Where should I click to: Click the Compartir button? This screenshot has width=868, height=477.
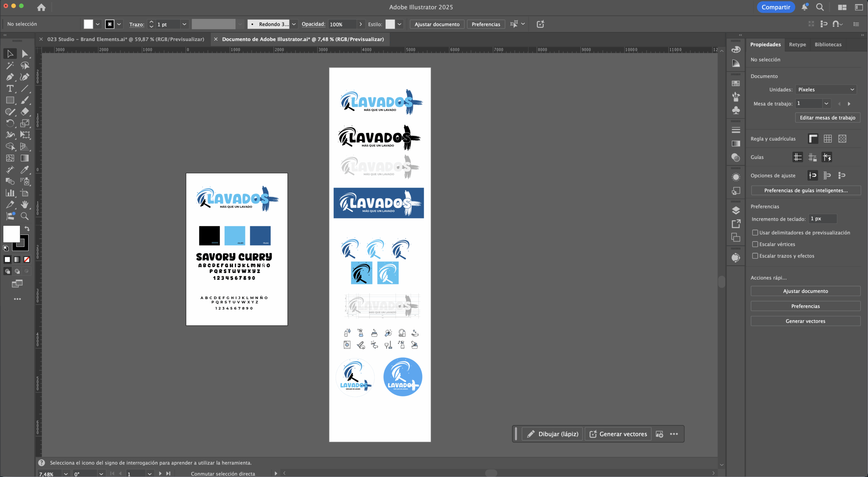coord(776,7)
